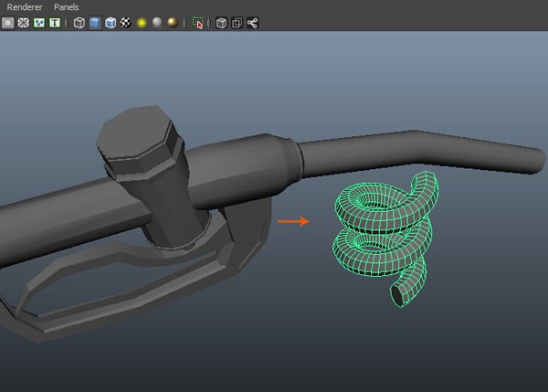
Task: Click the first round gray toolbar icon
Action: click(8, 22)
